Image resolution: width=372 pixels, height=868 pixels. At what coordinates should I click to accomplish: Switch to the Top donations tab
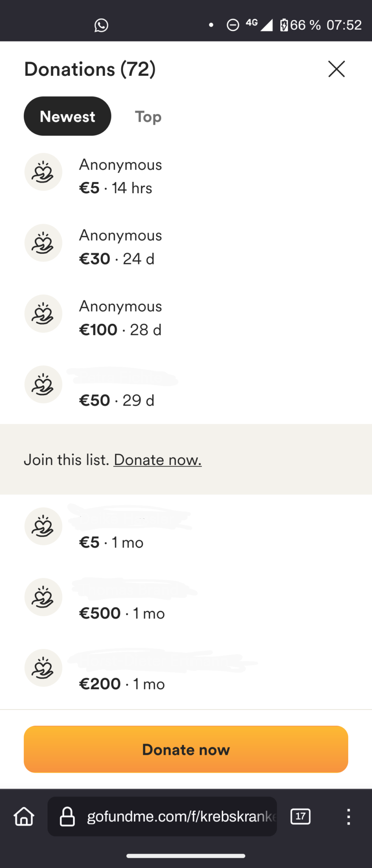(148, 117)
